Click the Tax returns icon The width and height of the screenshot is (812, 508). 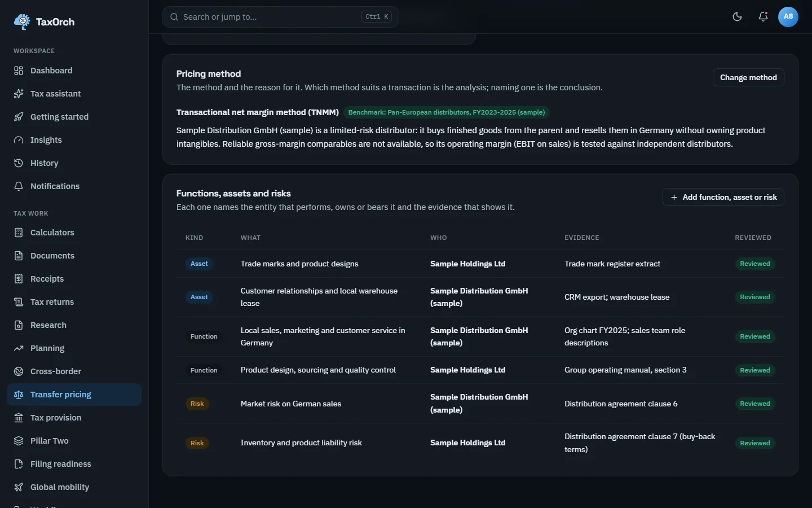point(19,302)
